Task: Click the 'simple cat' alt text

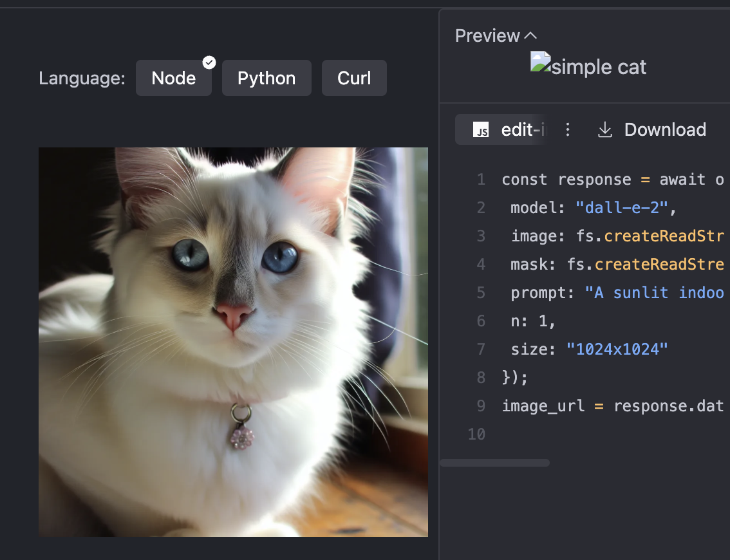Action: 599,67
